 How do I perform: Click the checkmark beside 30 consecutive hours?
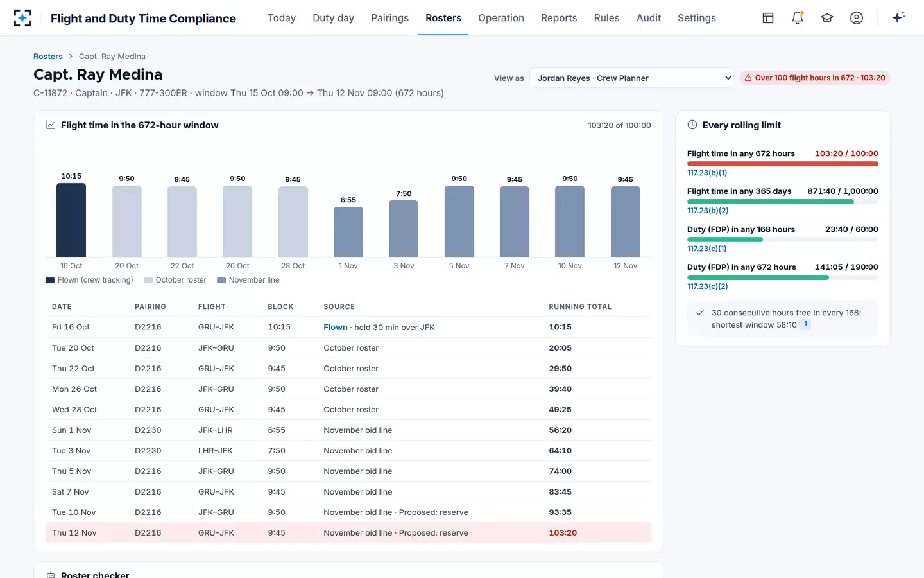click(700, 313)
